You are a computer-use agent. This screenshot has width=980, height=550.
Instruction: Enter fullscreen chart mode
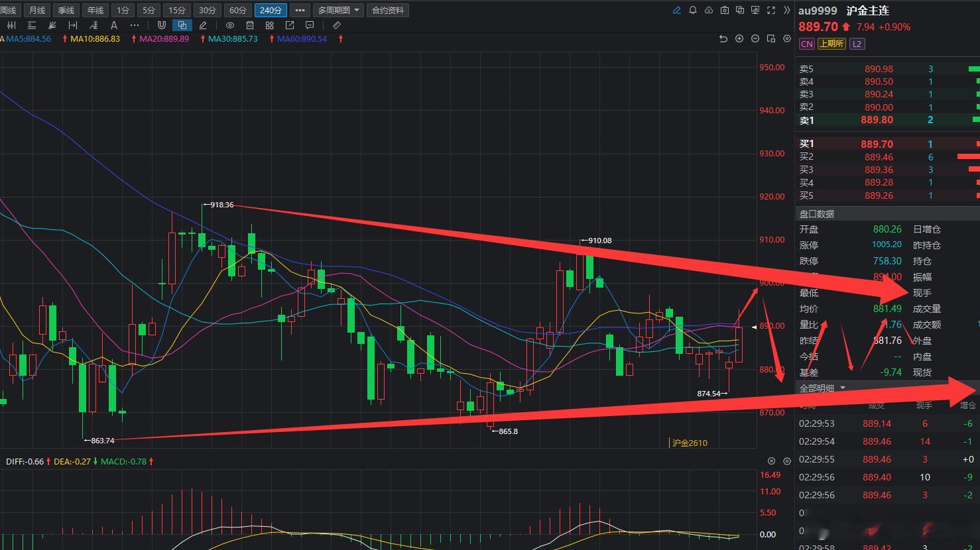coord(771,11)
